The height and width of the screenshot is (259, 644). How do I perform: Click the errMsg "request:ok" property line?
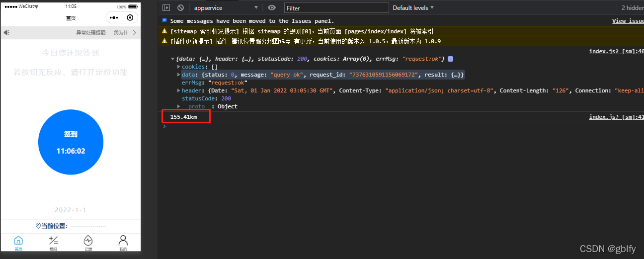(214, 83)
